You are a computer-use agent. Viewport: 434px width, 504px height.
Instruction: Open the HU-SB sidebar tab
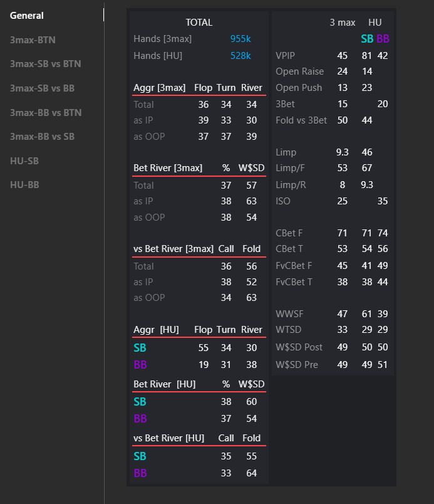[x=24, y=161]
